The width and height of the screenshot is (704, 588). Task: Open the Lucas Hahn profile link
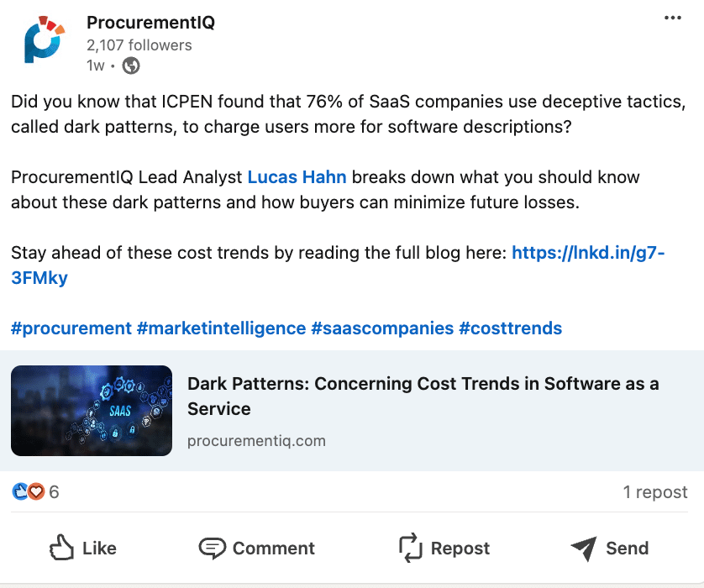(297, 177)
